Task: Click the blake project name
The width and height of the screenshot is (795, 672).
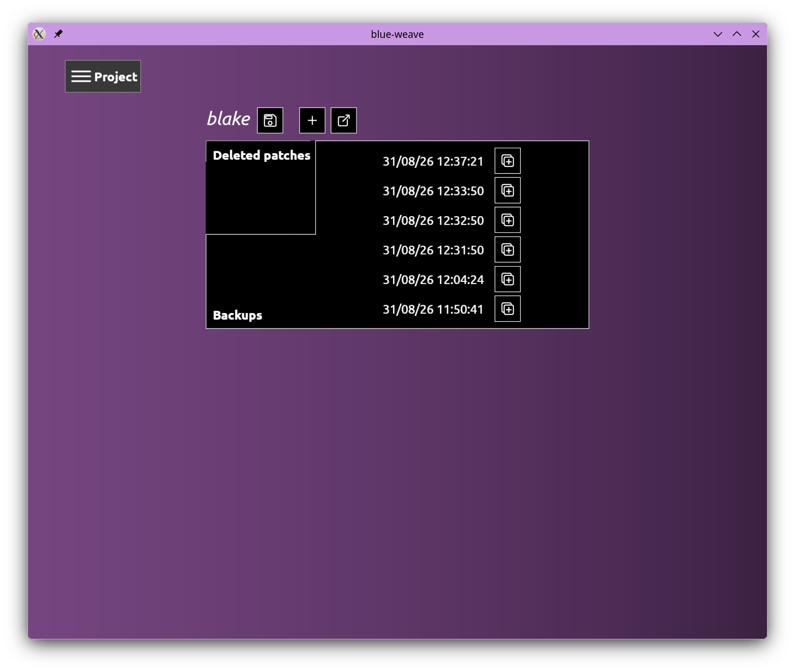Action: (x=228, y=118)
